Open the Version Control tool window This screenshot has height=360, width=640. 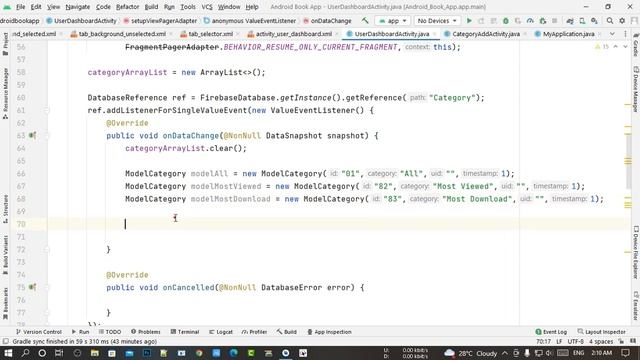(39, 332)
